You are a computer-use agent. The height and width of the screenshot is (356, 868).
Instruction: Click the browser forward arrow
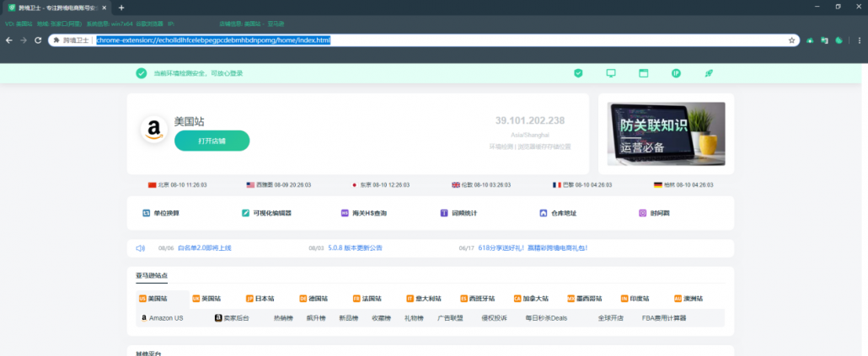tap(24, 40)
